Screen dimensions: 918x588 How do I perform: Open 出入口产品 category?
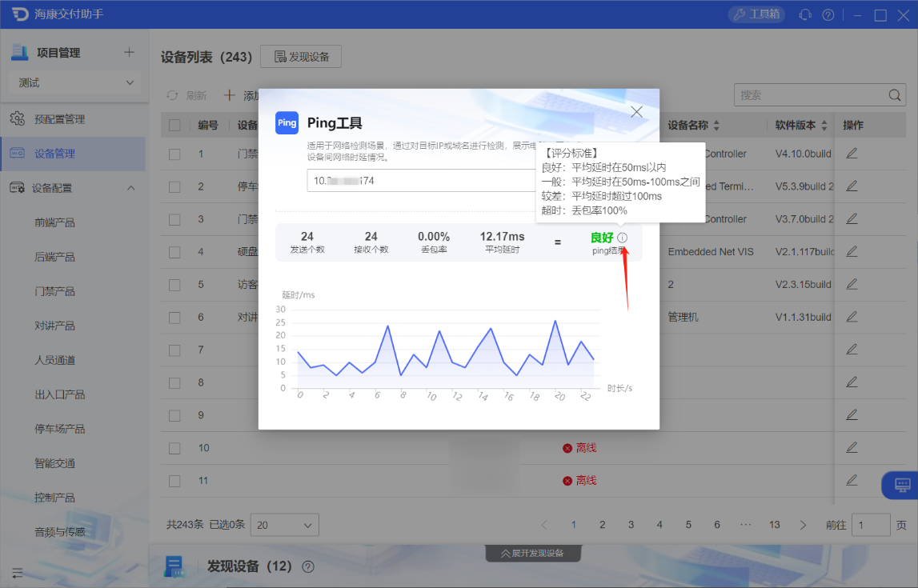coord(60,394)
